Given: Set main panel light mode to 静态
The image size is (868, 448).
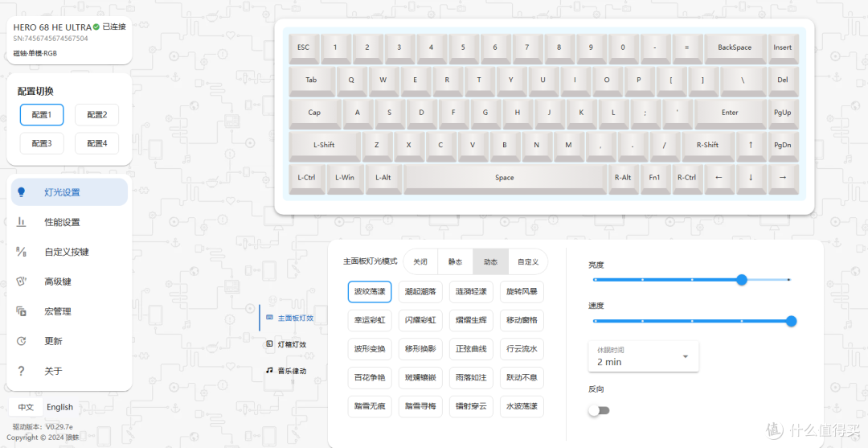Looking at the screenshot, I should (x=455, y=261).
